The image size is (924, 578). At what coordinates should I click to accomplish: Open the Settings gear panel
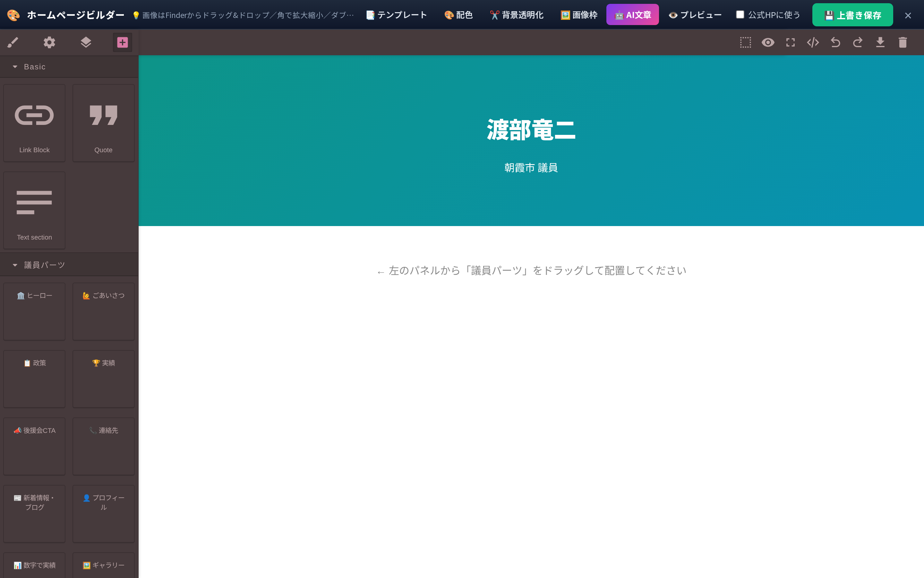[x=49, y=42]
